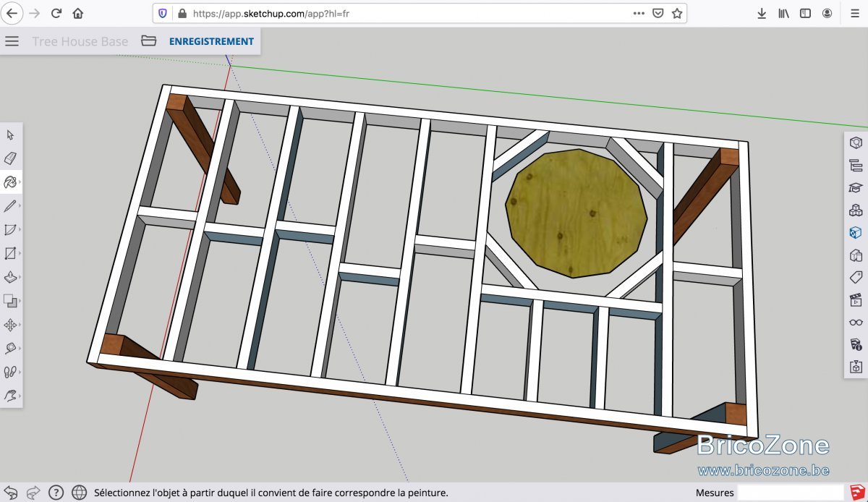Expand the Paint tool flyout arrow
Image resolution: width=868 pixels, height=502 pixels.
click(x=20, y=182)
